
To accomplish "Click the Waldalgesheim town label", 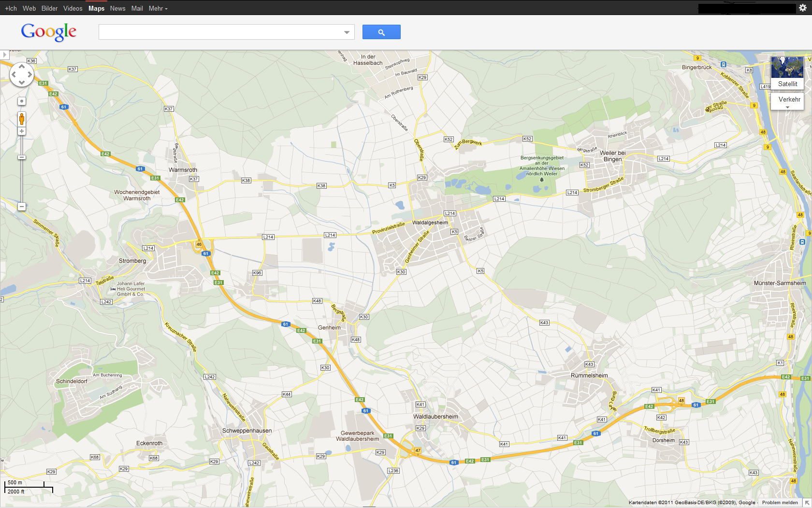I will (430, 223).
